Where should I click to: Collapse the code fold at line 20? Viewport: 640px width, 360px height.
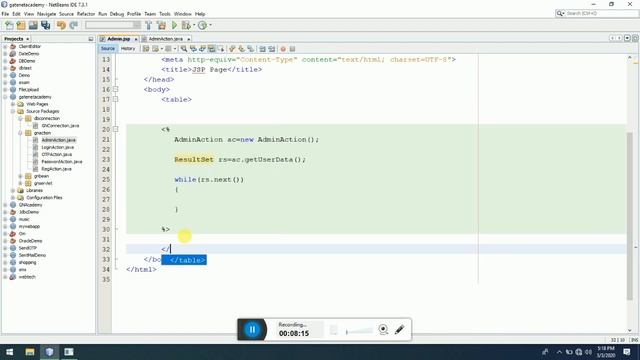116,129
